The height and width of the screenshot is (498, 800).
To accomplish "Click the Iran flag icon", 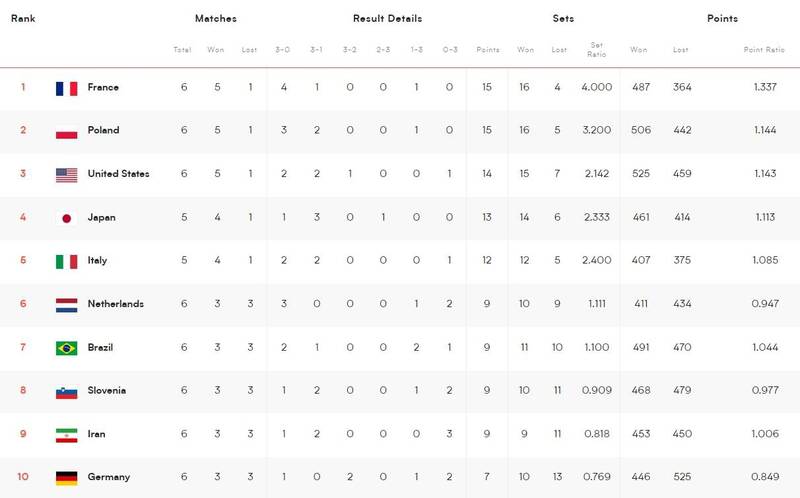I will 67,434.
